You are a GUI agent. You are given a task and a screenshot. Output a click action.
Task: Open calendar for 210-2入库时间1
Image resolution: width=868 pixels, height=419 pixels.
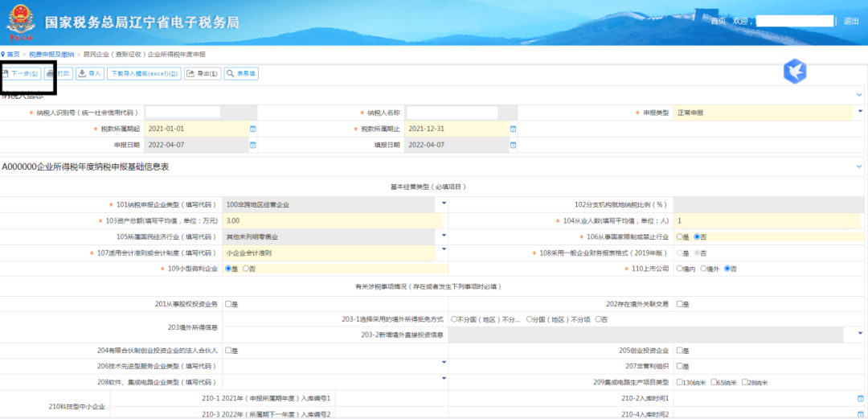tap(860, 398)
